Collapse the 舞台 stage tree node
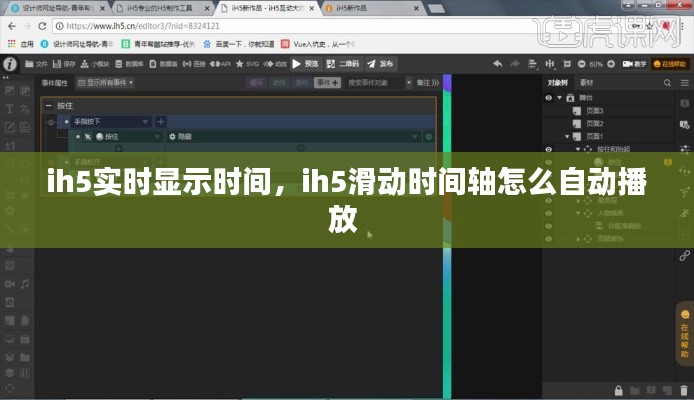The height and width of the screenshot is (400, 694). pos(560,98)
